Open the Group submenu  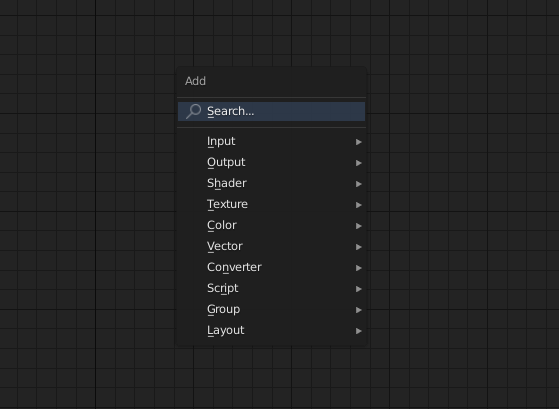pos(271,310)
